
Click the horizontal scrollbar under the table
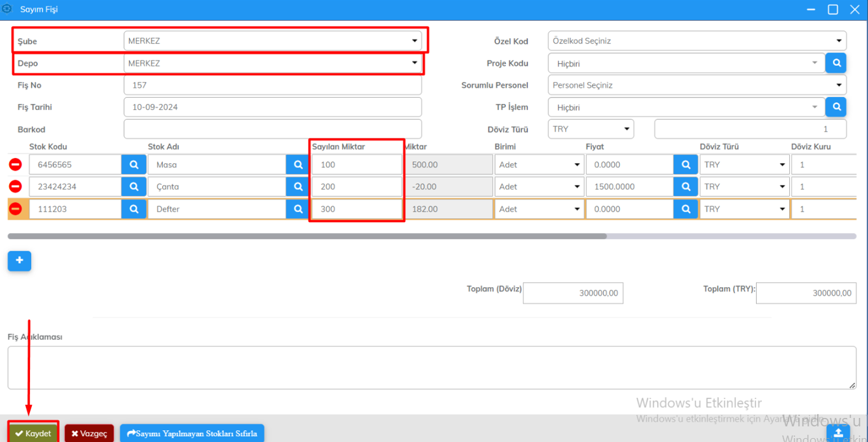tap(307, 236)
